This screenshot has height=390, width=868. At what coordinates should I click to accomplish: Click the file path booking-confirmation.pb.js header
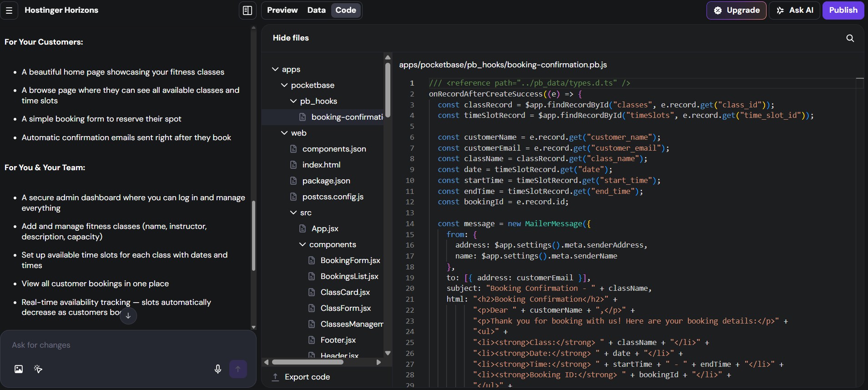coord(503,65)
